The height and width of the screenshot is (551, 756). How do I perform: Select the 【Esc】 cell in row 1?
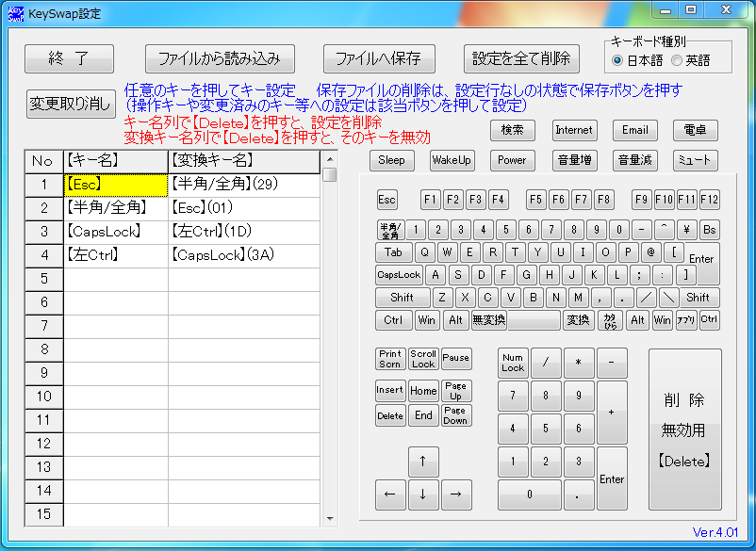[x=116, y=185]
